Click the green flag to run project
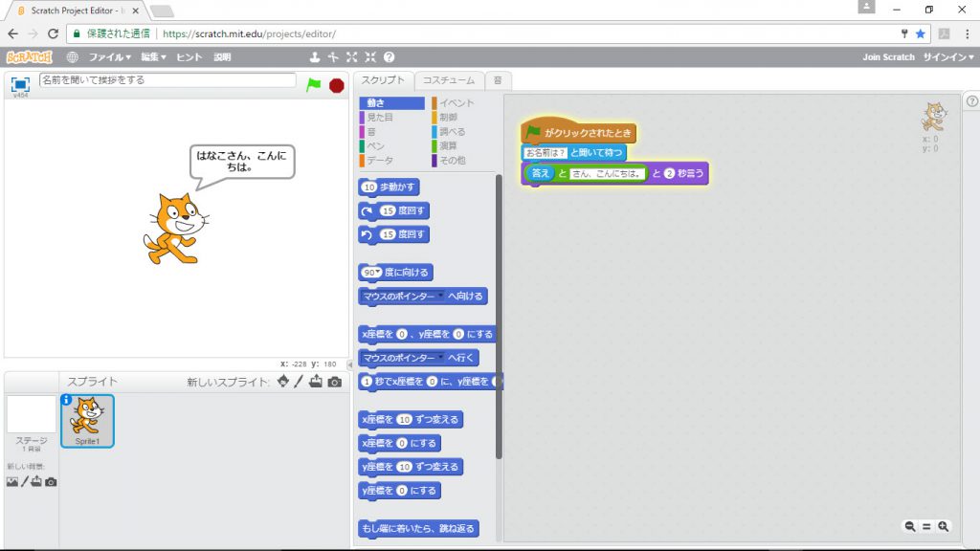This screenshot has height=551, width=980. [x=314, y=85]
